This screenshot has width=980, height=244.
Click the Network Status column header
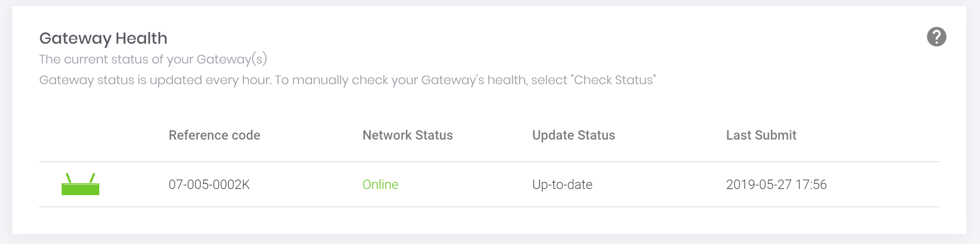point(407,135)
